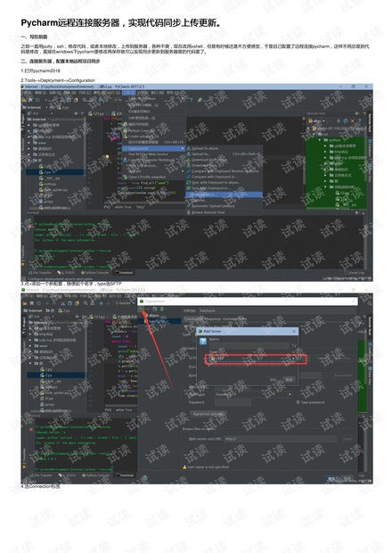Switch to the Terminal tab in first screenshot
Viewport: 392px width, 553px height.
[124, 273]
